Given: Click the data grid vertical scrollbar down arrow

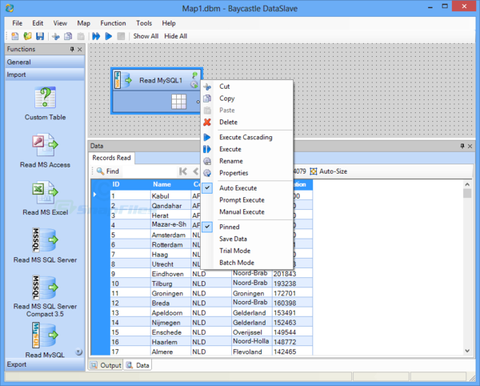Looking at the screenshot, I should click(467, 351).
